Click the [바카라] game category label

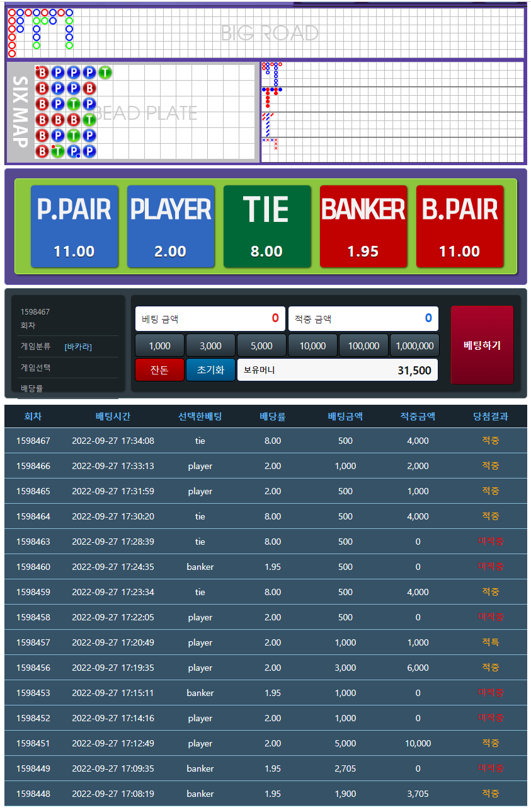(78, 347)
